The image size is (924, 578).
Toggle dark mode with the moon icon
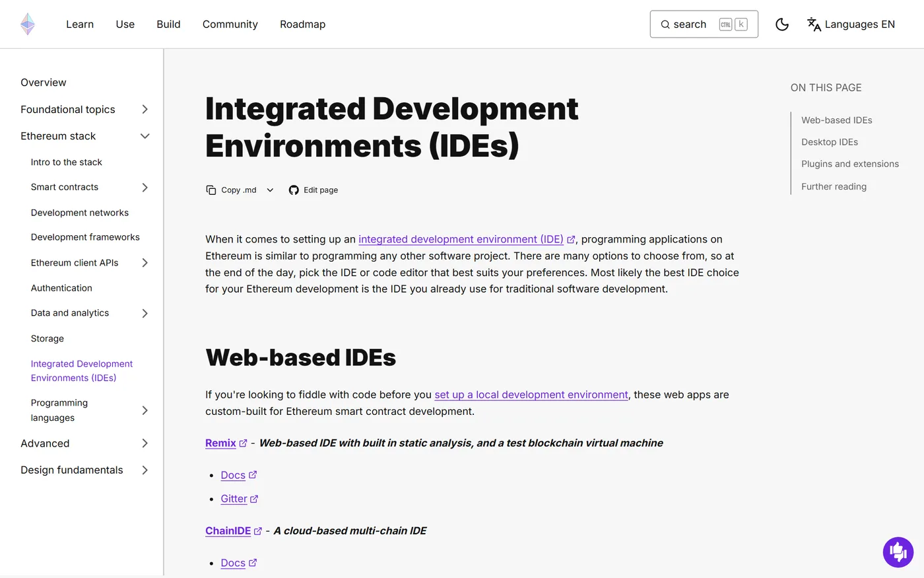coord(782,24)
